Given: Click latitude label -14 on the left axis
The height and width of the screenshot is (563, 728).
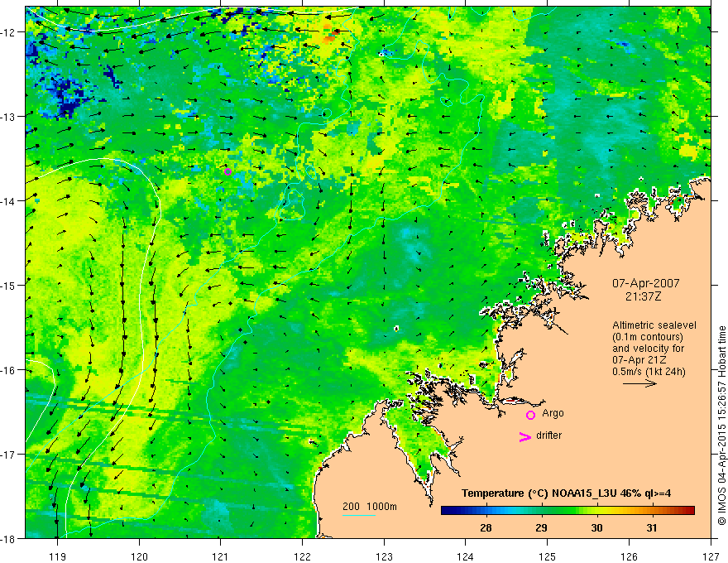Looking at the screenshot, I should click(x=9, y=201).
